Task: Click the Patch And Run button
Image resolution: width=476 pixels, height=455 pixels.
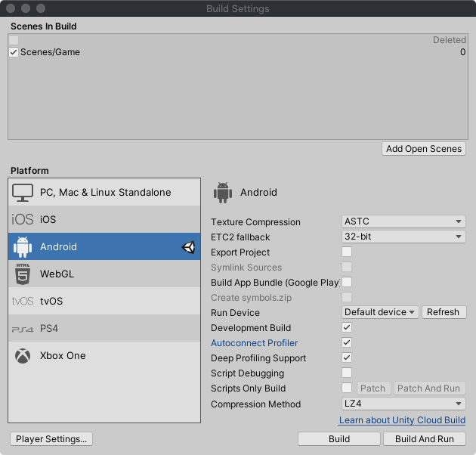Action: click(429, 388)
